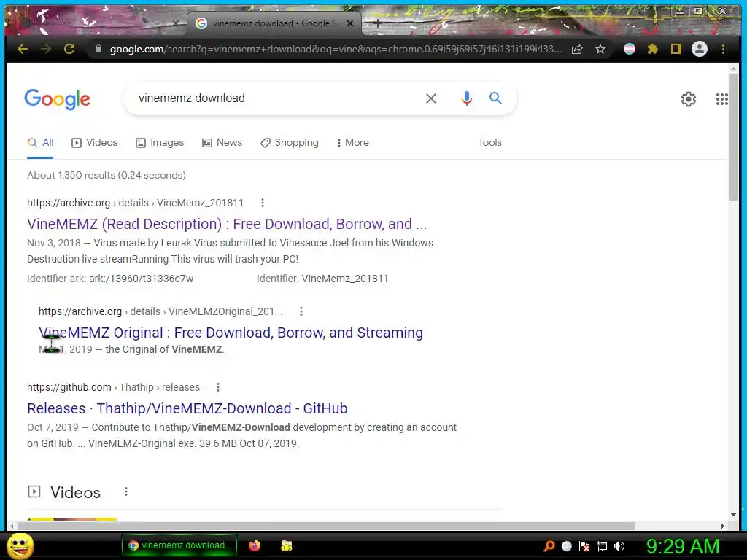Submit search with the magnifier icon

495,98
